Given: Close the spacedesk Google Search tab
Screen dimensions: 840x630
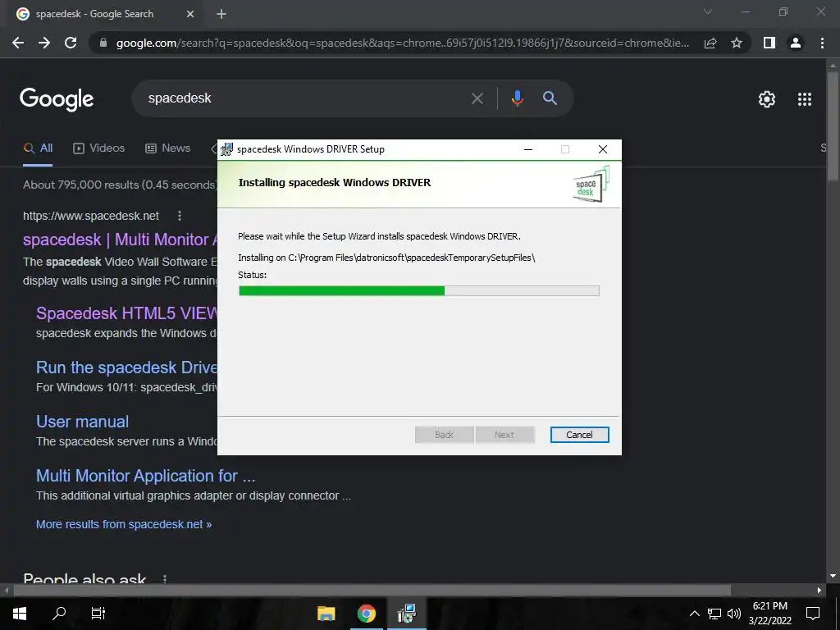Looking at the screenshot, I should [x=190, y=14].
